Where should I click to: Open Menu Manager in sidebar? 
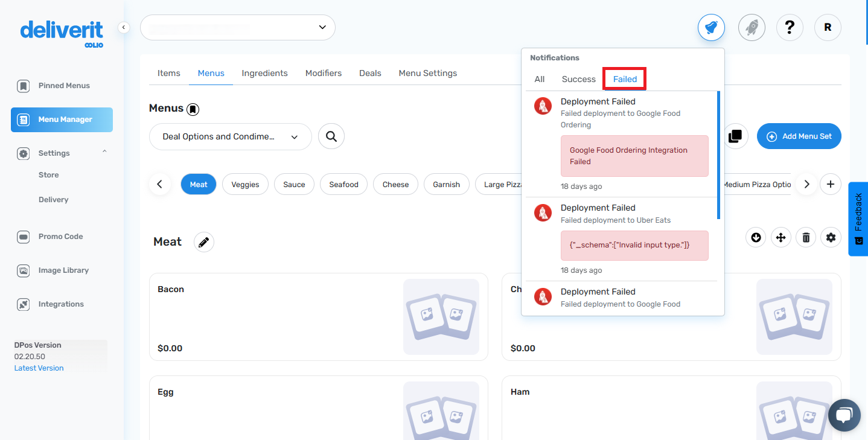(x=62, y=120)
